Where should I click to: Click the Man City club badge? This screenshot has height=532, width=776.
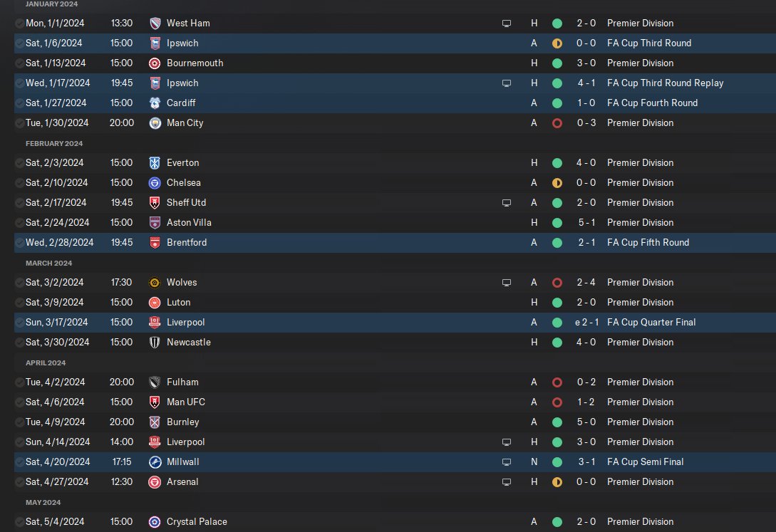click(155, 123)
